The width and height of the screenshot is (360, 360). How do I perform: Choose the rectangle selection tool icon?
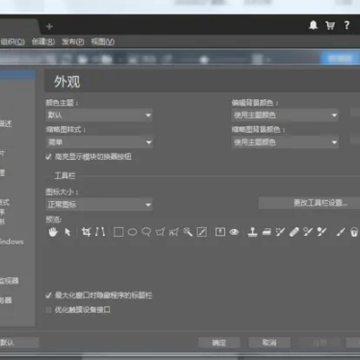119,232
